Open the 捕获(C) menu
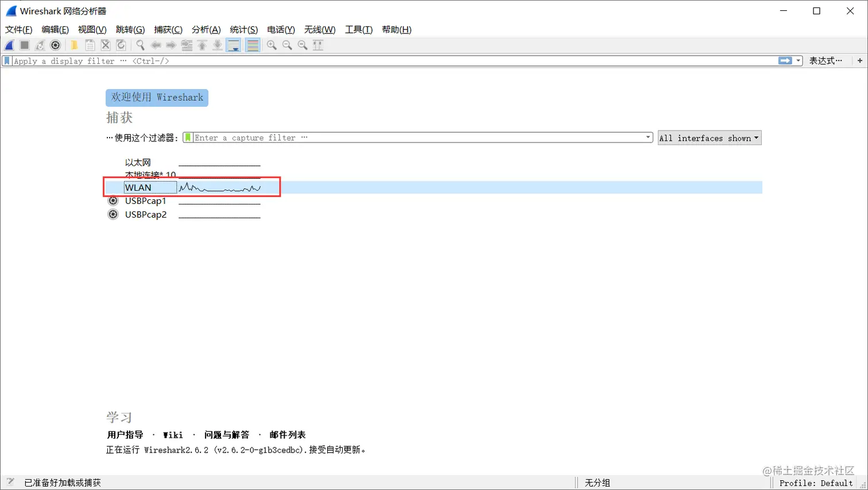Image resolution: width=868 pixels, height=490 pixels. click(x=168, y=30)
